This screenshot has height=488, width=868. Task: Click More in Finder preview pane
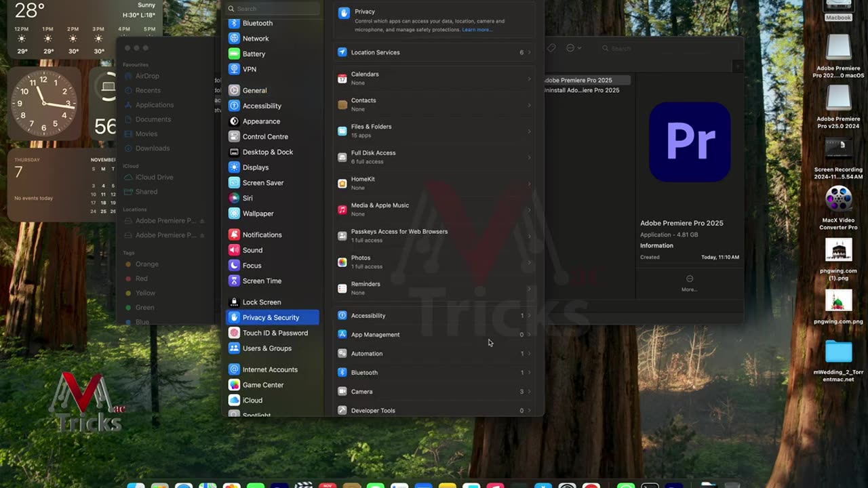[x=690, y=283]
